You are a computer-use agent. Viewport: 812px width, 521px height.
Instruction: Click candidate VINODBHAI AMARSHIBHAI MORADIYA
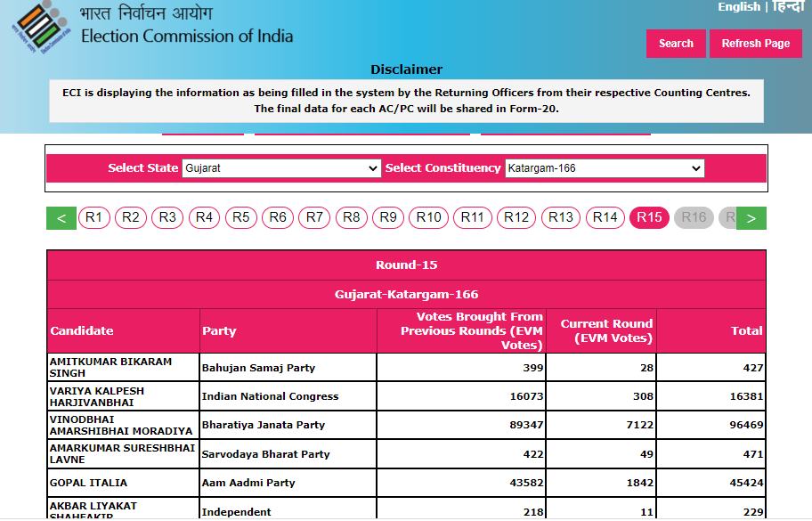tap(123, 425)
